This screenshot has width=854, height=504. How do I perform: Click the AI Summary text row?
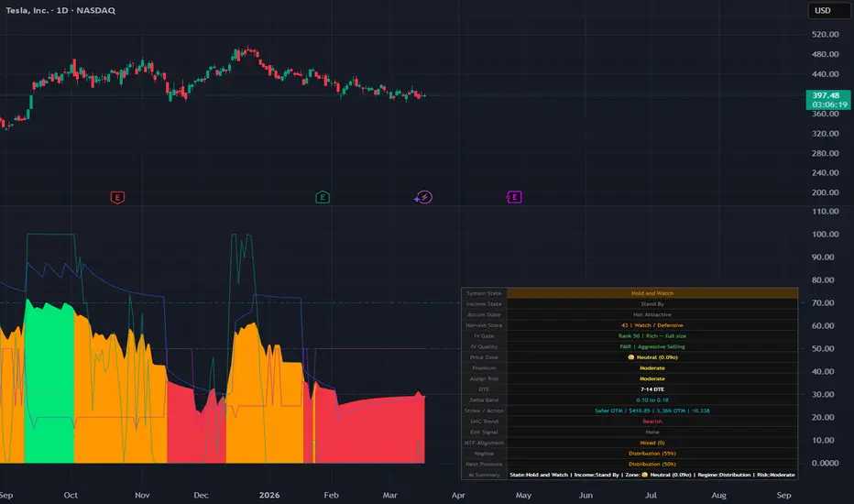pyautogui.click(x=651, y=475)
